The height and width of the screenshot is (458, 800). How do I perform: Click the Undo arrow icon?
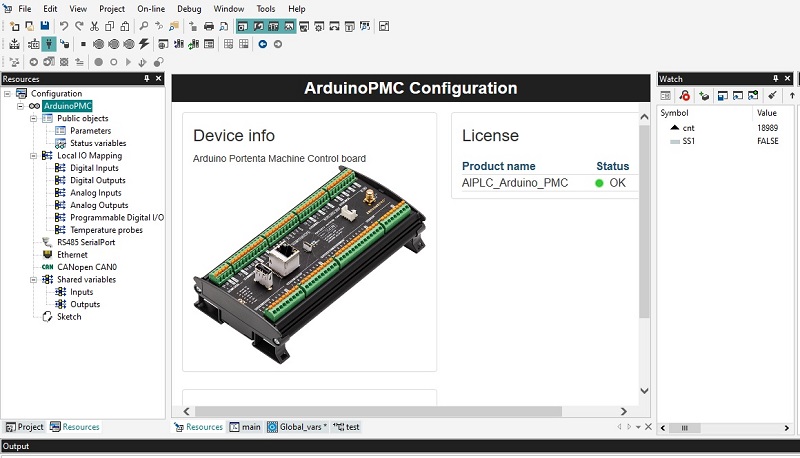coord(64,27)
